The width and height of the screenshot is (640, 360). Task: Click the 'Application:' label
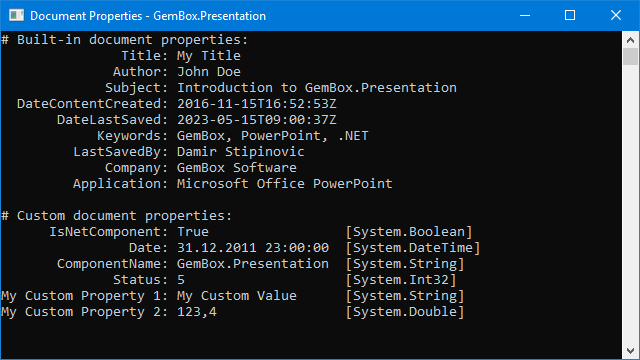(x=120, y=184)
